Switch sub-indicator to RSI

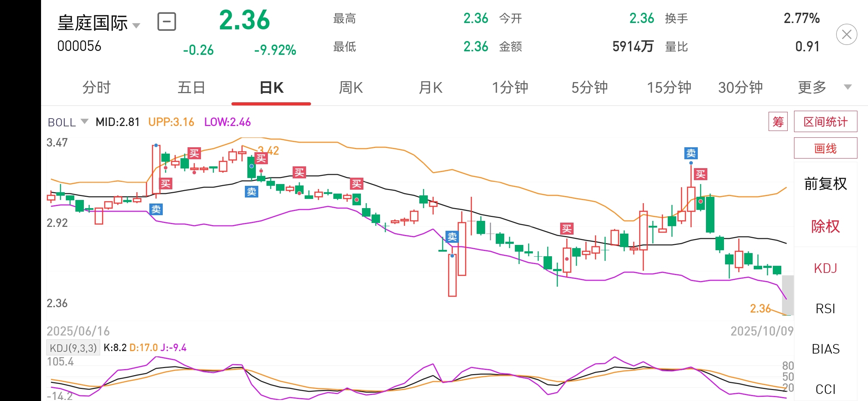pos(825,309)
